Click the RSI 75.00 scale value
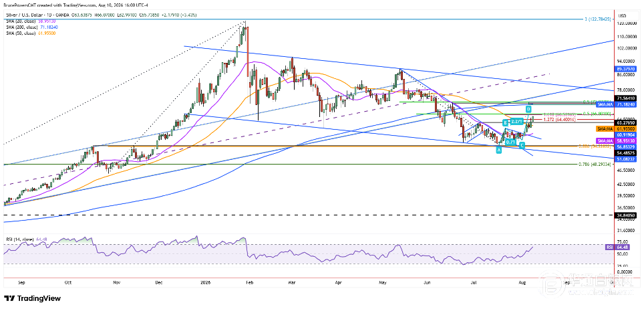The image size is (644, 309). click(623, 242)
